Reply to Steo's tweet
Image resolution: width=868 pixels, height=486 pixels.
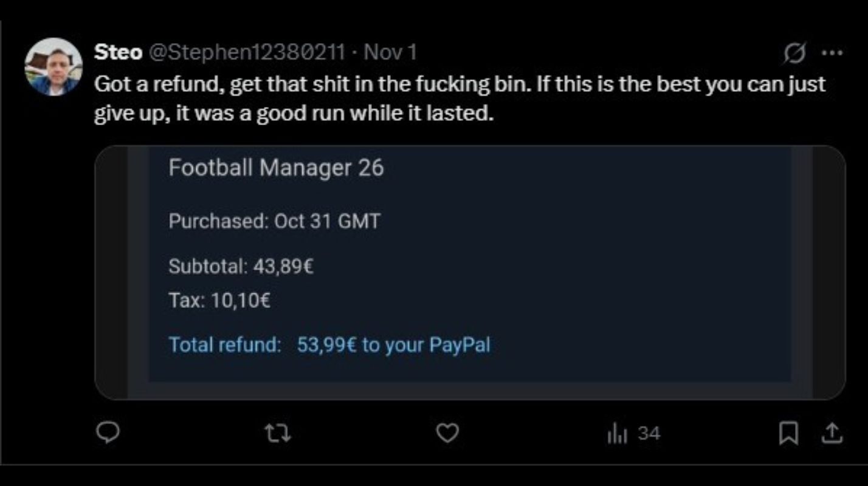108,433
